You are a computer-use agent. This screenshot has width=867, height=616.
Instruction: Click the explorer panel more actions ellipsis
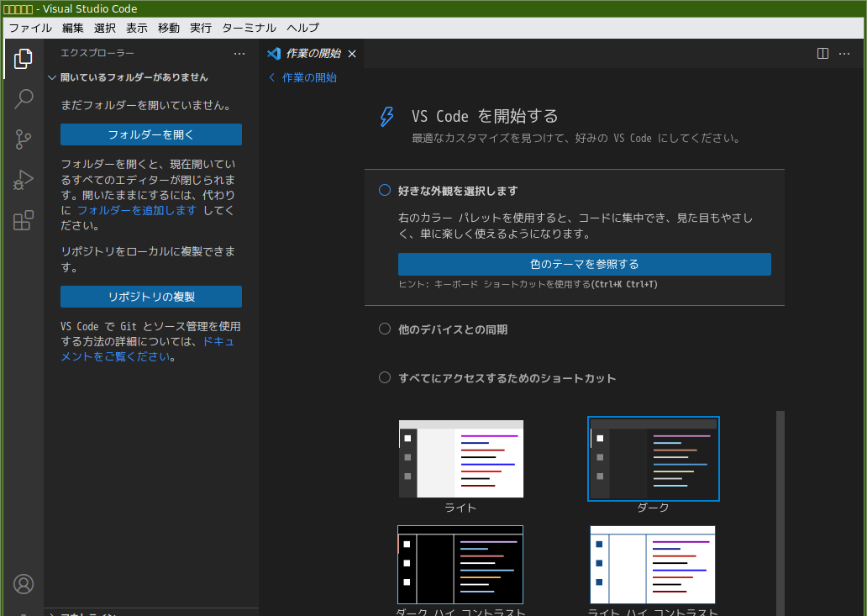click(x=239, y=54)
